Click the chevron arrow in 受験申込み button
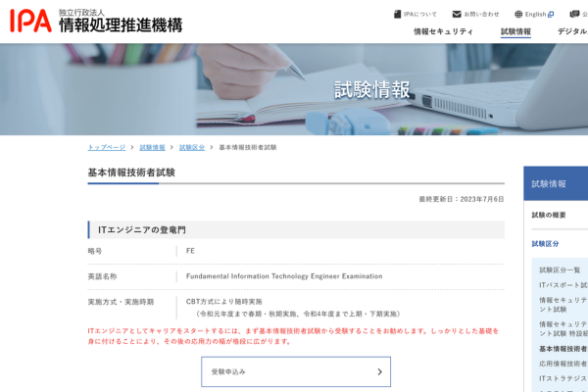The image size is (588, 392). (379, 371)
